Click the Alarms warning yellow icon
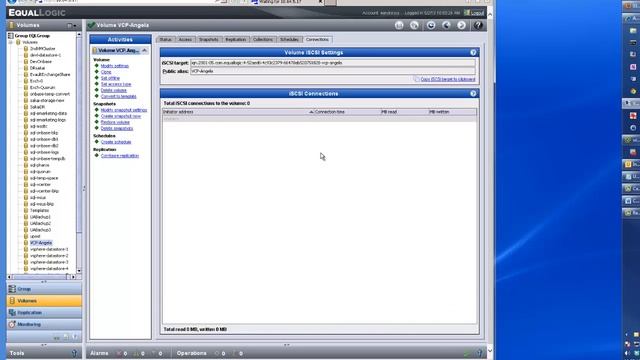640x360 pixels. [137, 353]
